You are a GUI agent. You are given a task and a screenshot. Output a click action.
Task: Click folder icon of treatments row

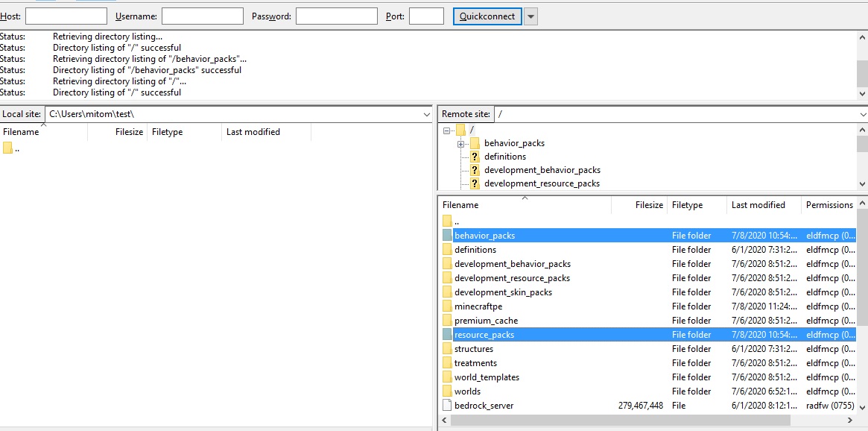[x=447, y=363]
